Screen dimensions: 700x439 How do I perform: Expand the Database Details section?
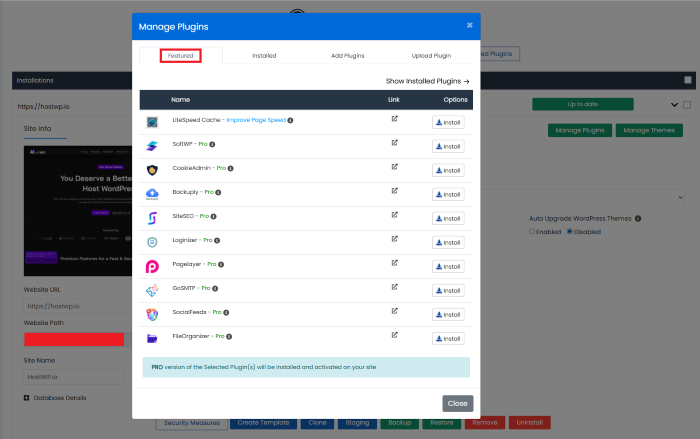click(27, 397)
